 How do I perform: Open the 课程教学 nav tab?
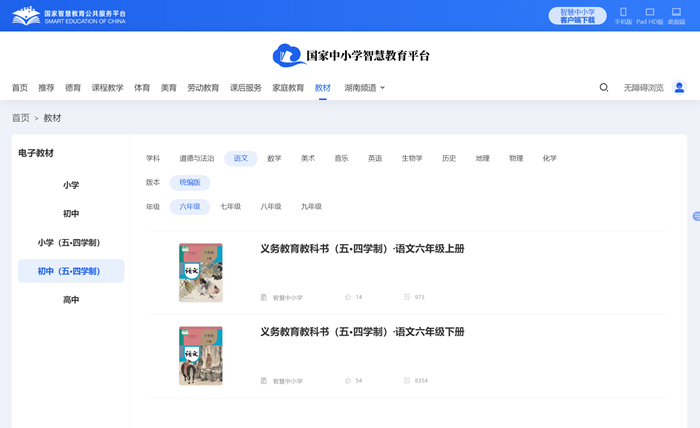point(107,87)
